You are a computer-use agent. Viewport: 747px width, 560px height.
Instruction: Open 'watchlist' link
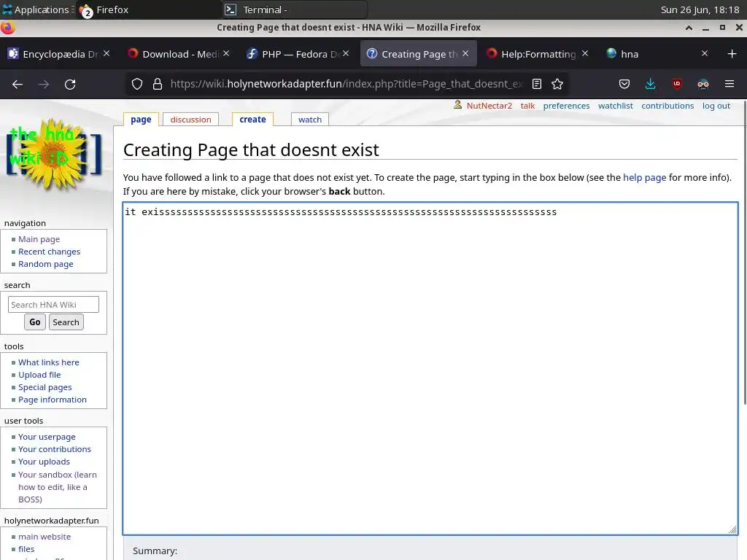616,106
